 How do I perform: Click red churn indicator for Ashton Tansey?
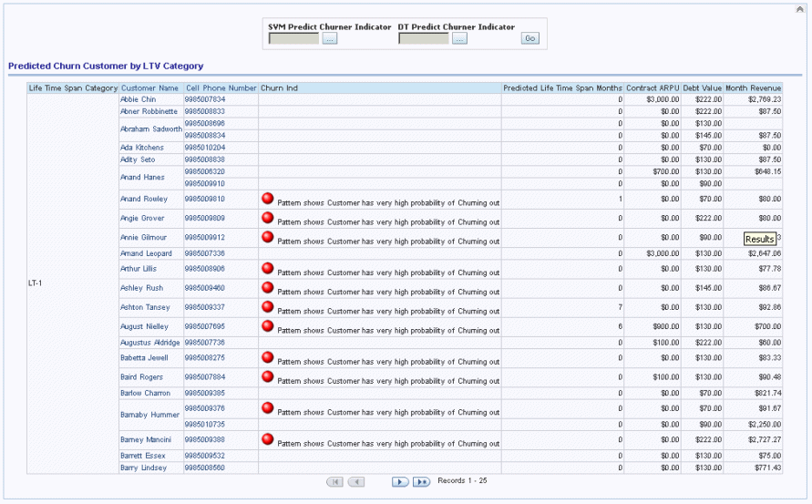point(268,306)
